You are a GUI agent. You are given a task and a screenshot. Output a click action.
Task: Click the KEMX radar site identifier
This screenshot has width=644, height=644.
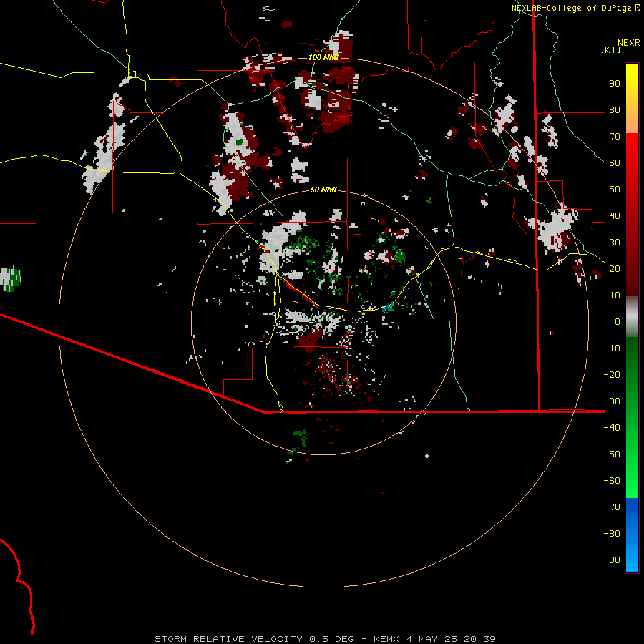(386, 639)
